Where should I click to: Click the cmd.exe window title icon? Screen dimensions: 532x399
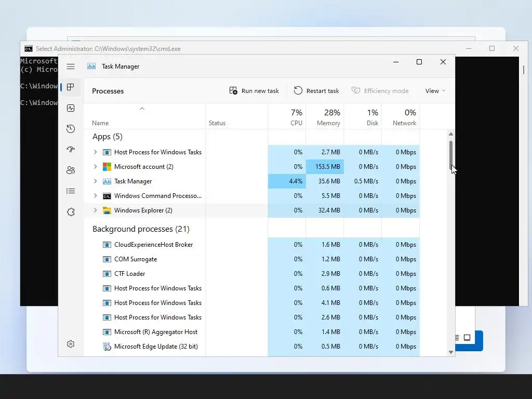(29, 48)
